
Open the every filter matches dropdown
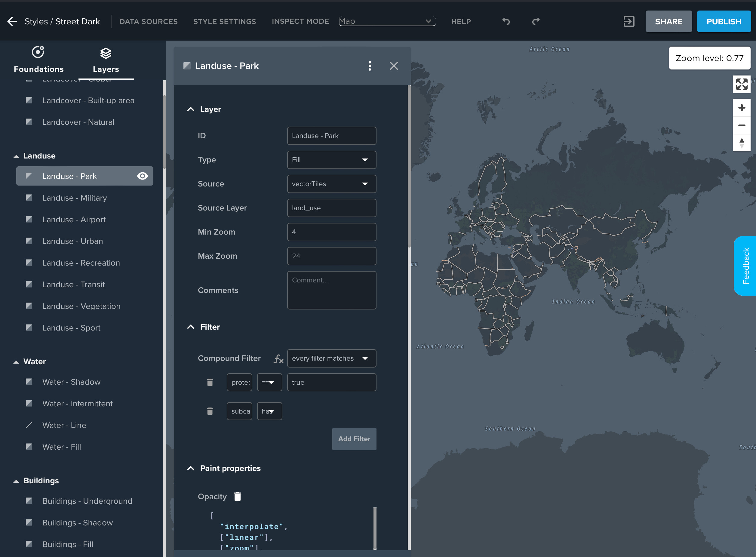pos(331,359)
